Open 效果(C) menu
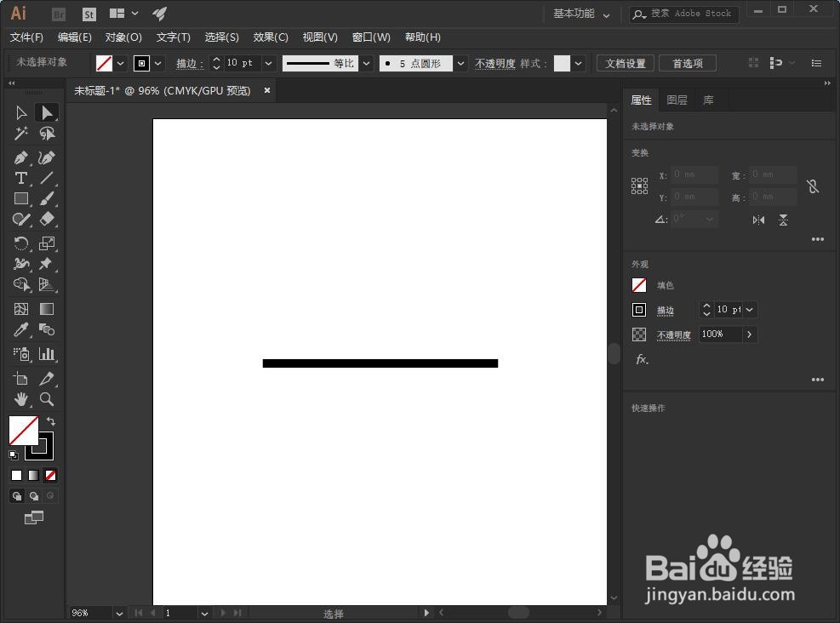 click(271, 37)
